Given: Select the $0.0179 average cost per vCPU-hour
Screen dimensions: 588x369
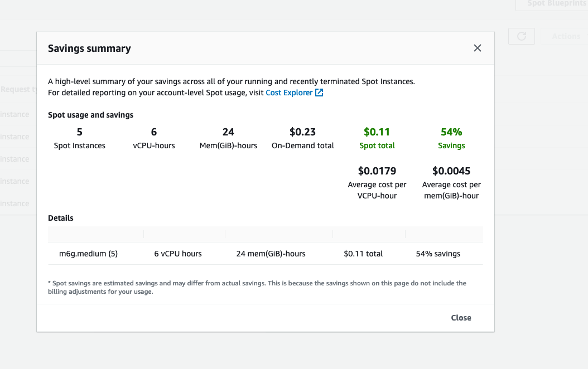Looking at the screenshot, I should tap(377, 171).
